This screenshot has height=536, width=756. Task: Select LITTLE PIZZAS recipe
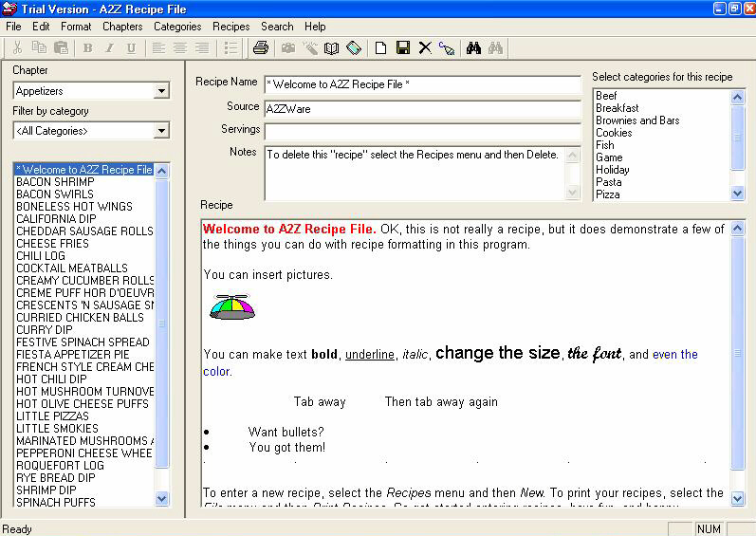pos(52,416)
